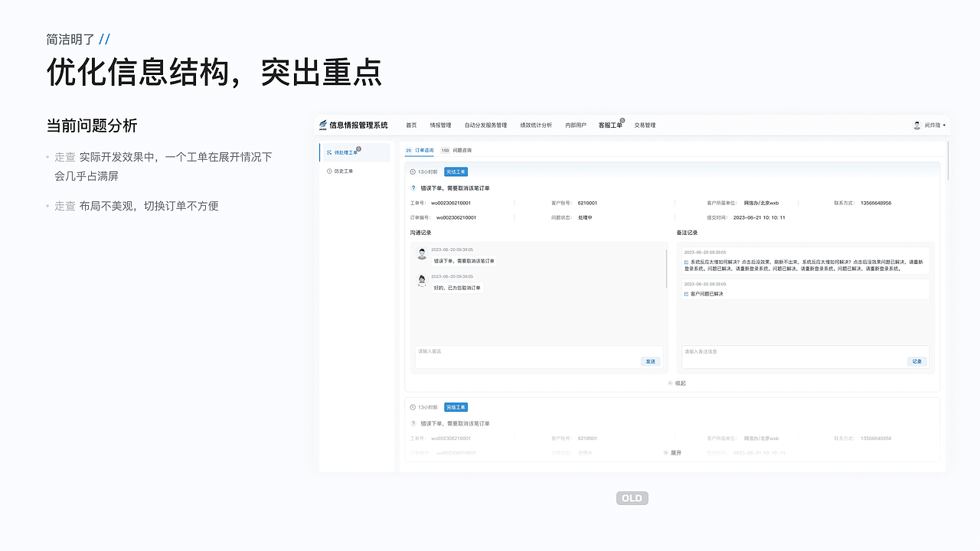Click the note icon in the 备注记录 entry

pos(685,260)
